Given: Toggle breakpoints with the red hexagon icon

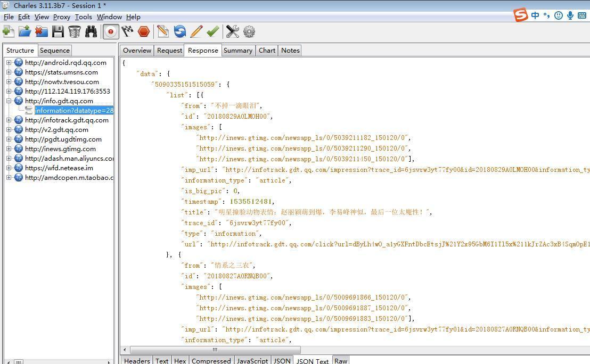Looking at the screenshot, I should [144, 31].
